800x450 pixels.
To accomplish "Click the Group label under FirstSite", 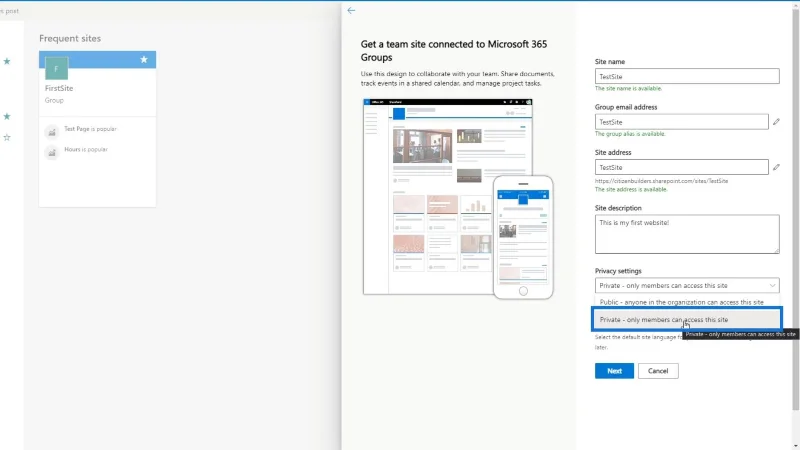I will tap(54, 101).
